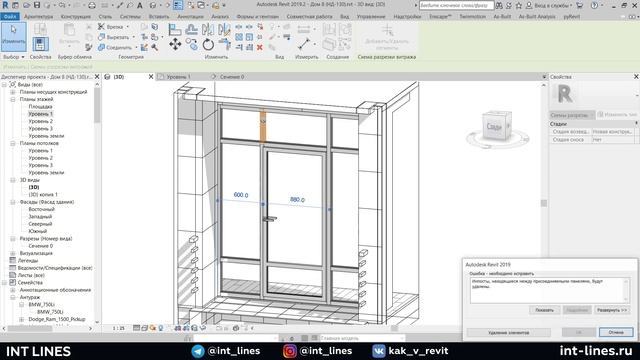Open the Вход в службы sign-in dropdown
640x360 pixels.
coord(549,5)
